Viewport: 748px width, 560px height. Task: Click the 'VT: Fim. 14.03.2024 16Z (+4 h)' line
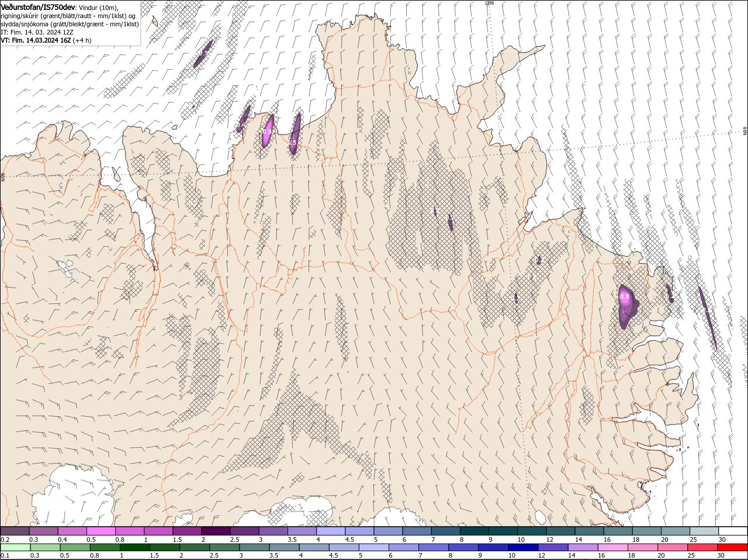click(x=46, y=40)
